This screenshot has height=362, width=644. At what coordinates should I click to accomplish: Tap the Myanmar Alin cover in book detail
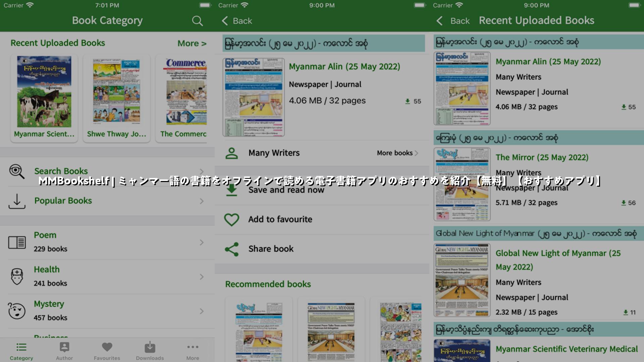[254, 97]
